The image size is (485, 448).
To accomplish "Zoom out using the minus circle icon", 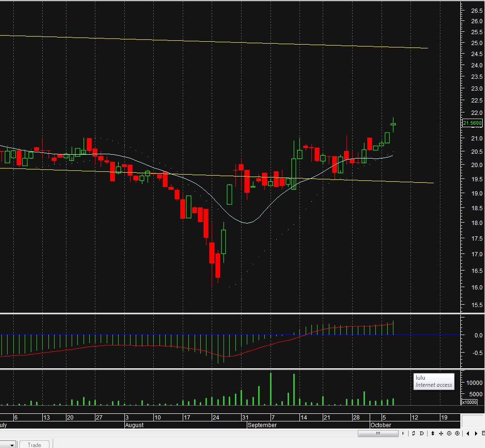I will [x=449, y=433].
